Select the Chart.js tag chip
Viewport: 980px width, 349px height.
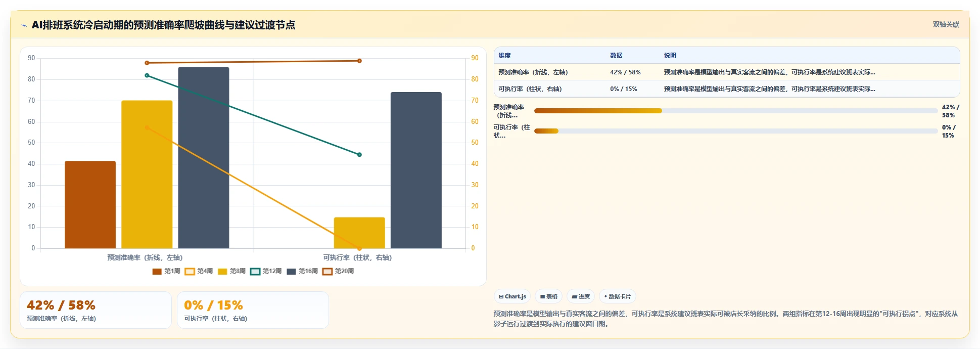click(512, 296)
